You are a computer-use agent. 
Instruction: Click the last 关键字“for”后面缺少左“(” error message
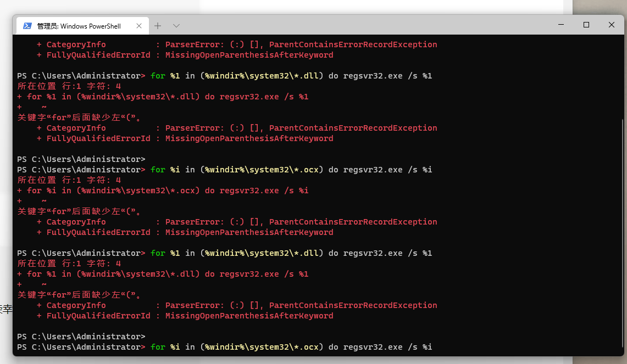point(79,295)
